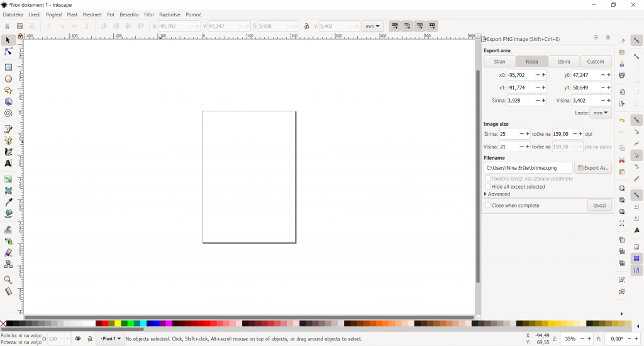Viewport: 644px width, 346px height.
Task: Click the image Širina pixel field
Action: point(508,134)
